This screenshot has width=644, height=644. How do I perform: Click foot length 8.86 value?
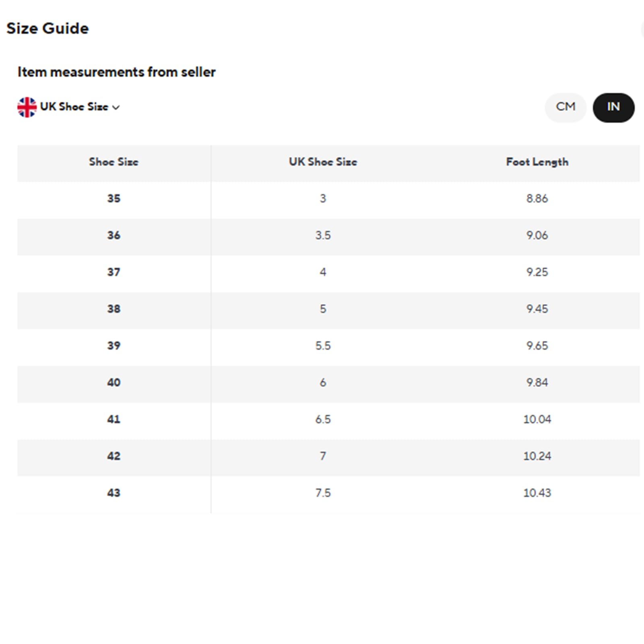(537, 199)
